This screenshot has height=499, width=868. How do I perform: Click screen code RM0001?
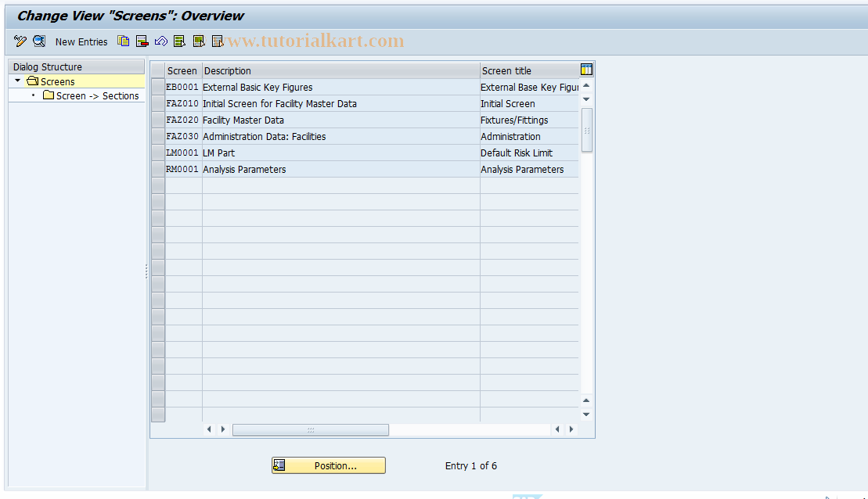182,169
